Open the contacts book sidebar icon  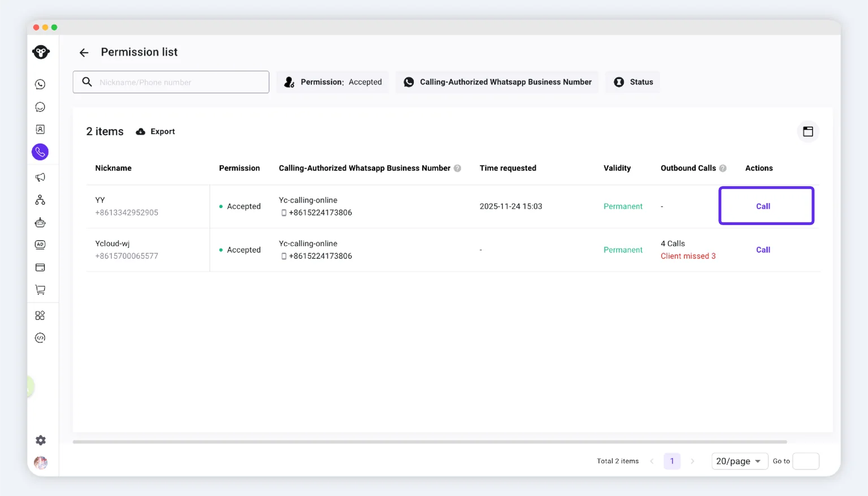tap(40, 130)
